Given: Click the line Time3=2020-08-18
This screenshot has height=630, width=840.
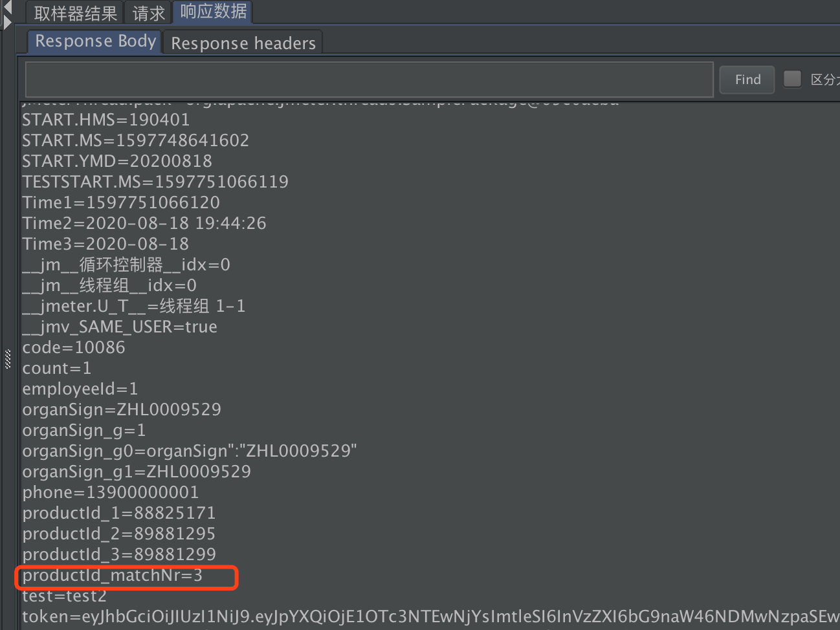Looking at the screenshot, I should pyautogui.click(x=105, y=244).
